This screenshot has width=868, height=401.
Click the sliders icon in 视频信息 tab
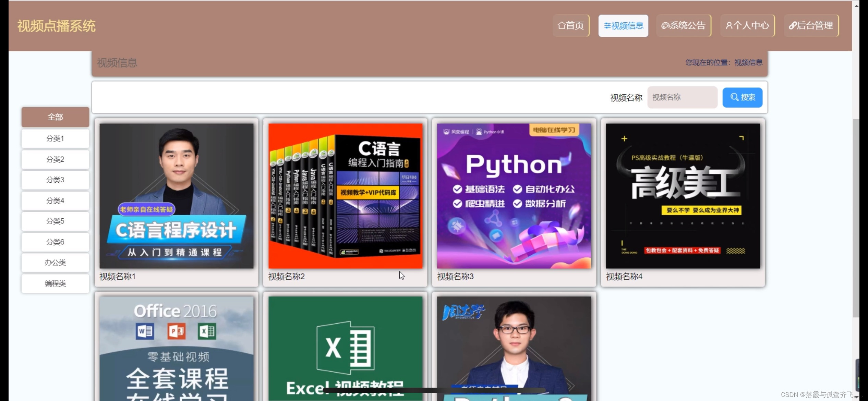[607, 26]
